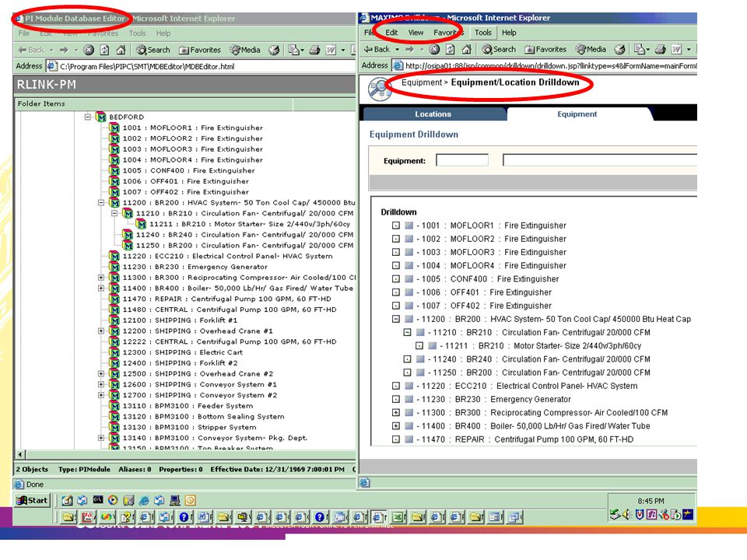Click the BEDFORD module icon in tree

(x=101, y=117)
